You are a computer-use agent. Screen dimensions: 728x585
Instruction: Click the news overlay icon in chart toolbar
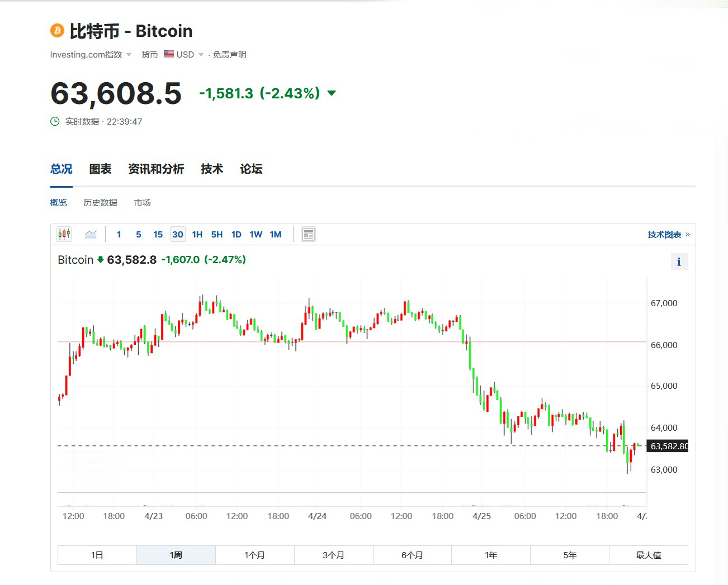coord(308,235)
